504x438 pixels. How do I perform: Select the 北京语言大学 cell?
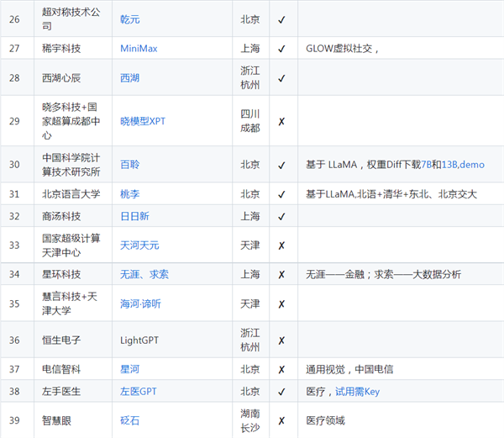pos(71,194)
